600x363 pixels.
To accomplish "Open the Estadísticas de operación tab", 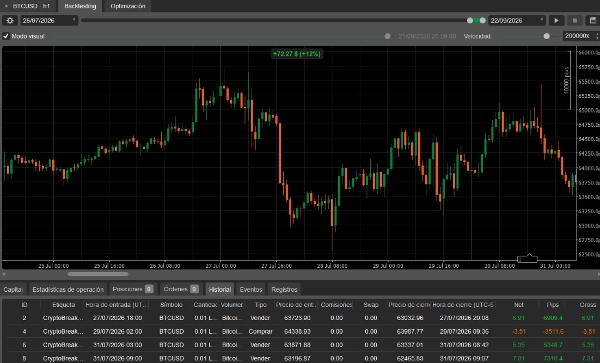I will tap(68, 290).
